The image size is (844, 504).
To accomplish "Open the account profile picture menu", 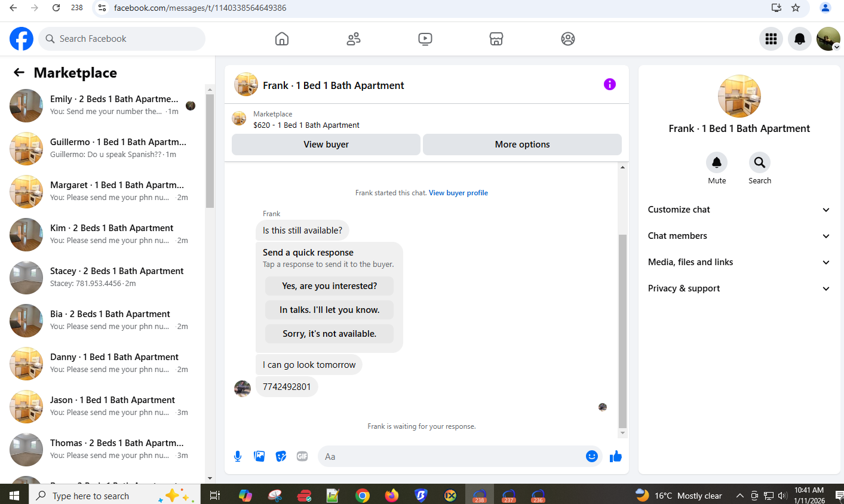I will pyautogui.click(x=828, y=39).
